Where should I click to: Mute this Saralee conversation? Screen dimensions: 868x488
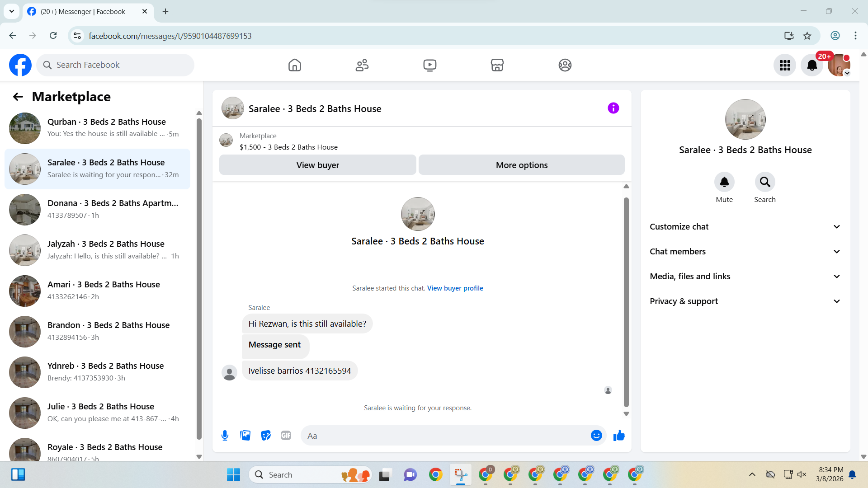pyautogui.click(x=724, y=182)
